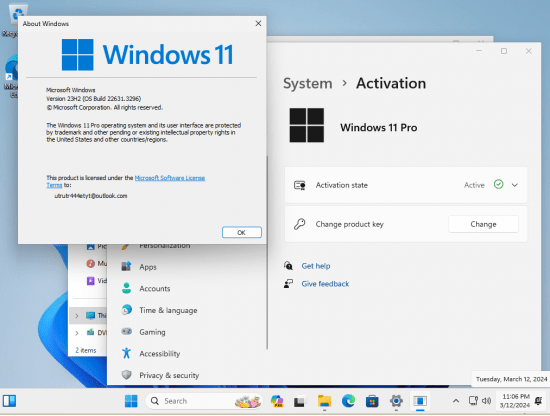Click the winver app icon on taskbar
The height and width of the screenshot is (416, 550).
420,401
